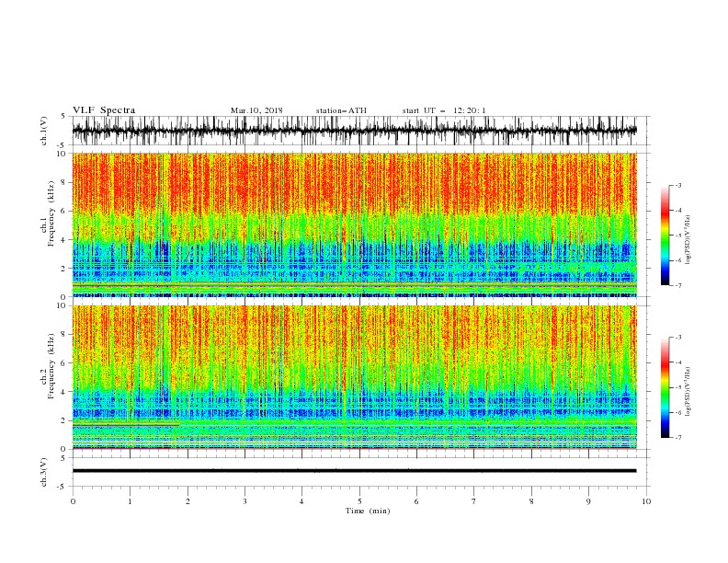Click the "station=ATH" header label
This screenshot has width=728, height=563.
tap(341, 110)
